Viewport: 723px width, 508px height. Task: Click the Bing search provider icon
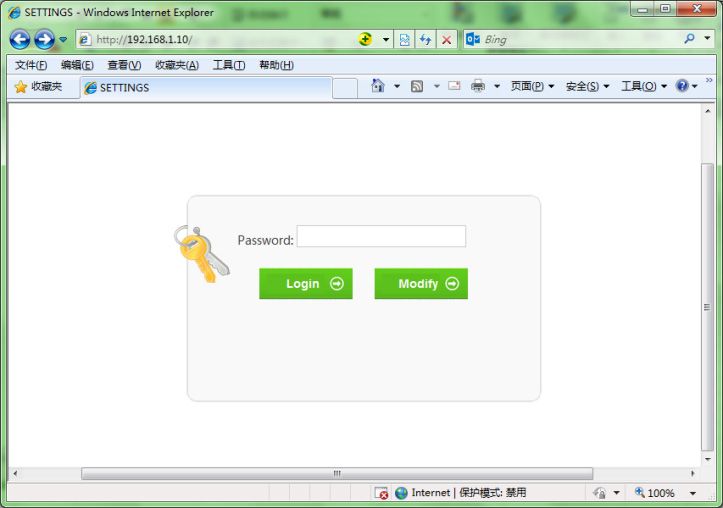pyautogui.click(x=473, y=39)
